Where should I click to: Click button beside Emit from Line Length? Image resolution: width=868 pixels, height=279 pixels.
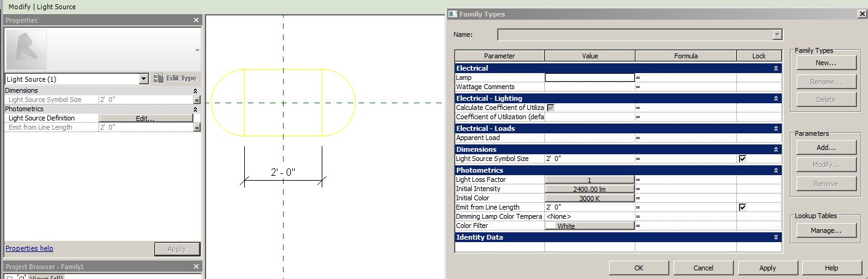coord(197,127)
